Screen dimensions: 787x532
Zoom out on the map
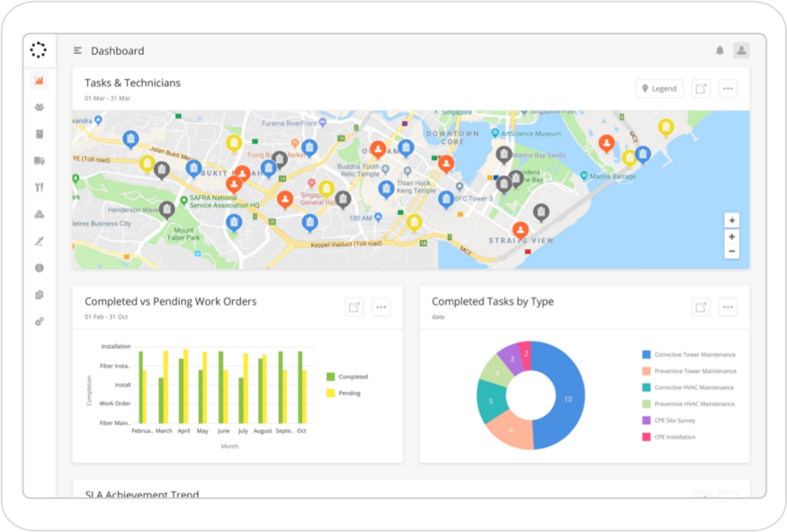point(732,251)
